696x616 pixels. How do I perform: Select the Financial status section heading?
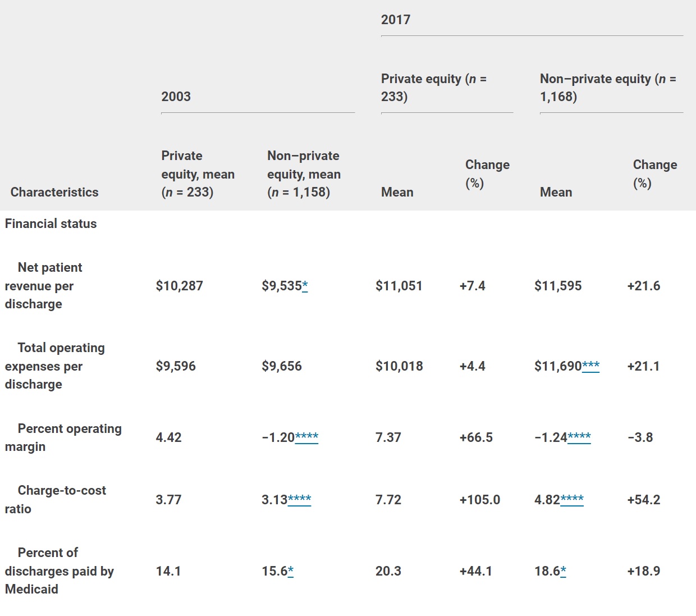[x=51, y=223]
